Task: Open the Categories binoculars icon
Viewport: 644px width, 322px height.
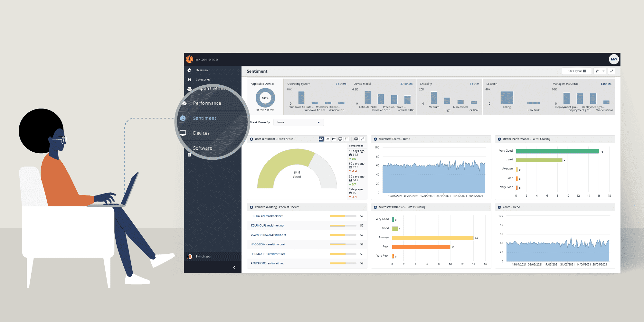Action: point(189,80)
